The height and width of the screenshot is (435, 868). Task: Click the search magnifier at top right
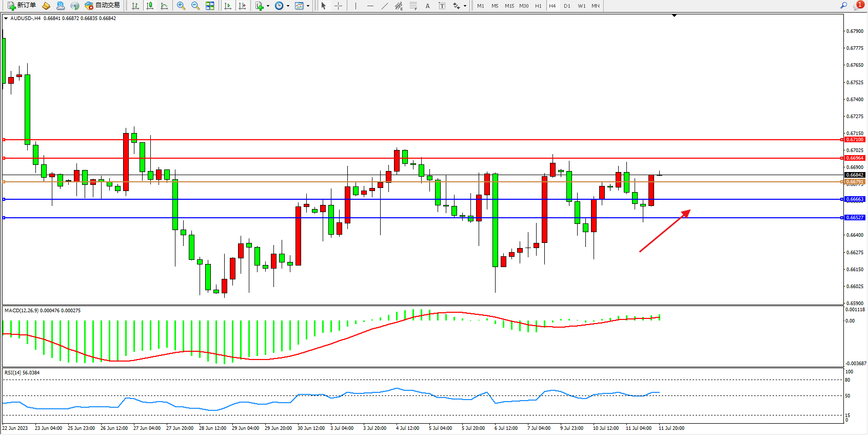(843, 6)
